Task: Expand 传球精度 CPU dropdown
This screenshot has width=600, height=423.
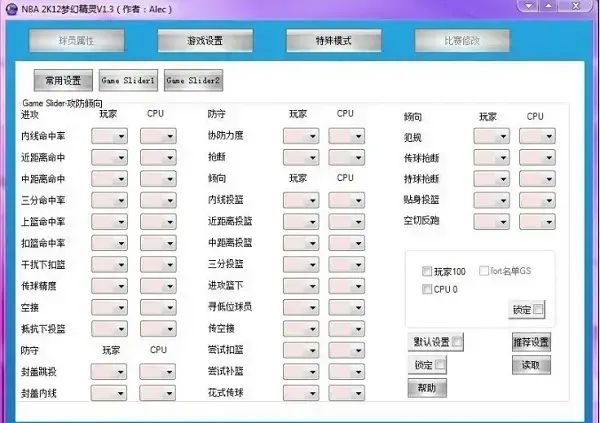Action: coord(158,286)
